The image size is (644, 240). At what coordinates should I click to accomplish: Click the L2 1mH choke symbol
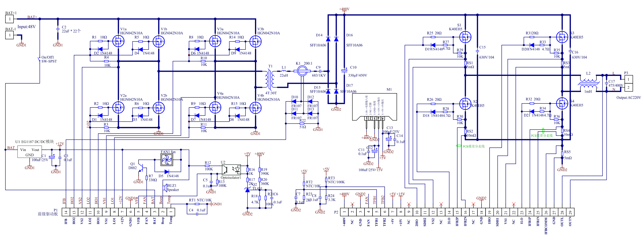pyautogui.click(x=588, y=83)
